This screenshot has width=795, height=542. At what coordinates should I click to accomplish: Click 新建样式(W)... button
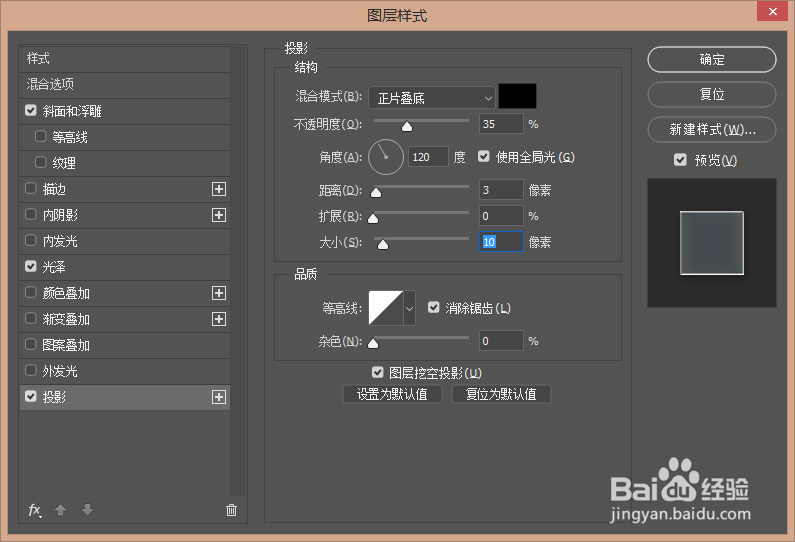pyautogui.click(x=712, y=130)
